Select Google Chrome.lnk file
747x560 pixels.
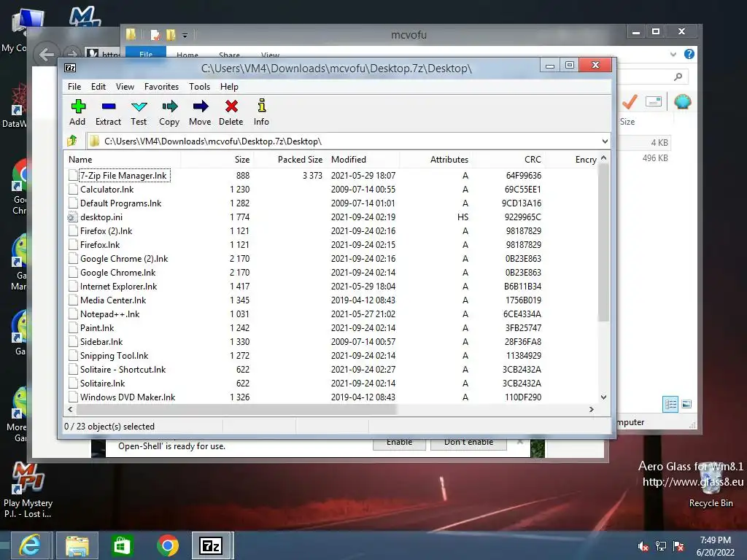tap(117, 273)
